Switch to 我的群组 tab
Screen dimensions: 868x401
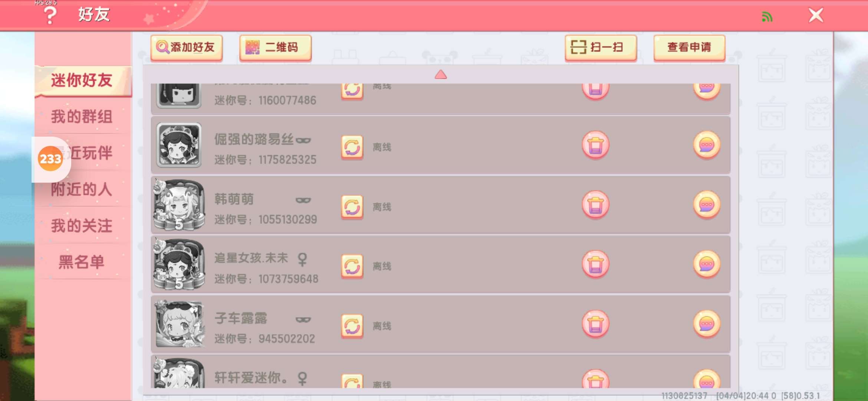tap(82, 117)
